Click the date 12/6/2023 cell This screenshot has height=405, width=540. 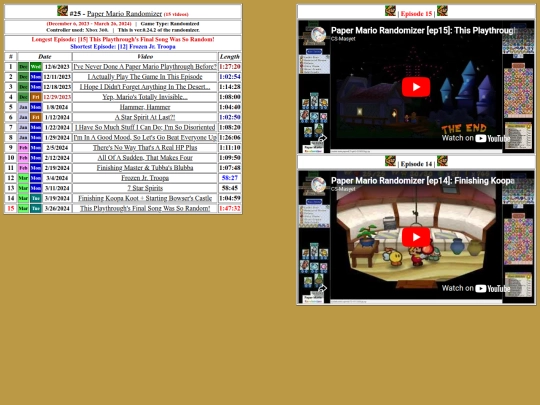[x=57, y=66]
